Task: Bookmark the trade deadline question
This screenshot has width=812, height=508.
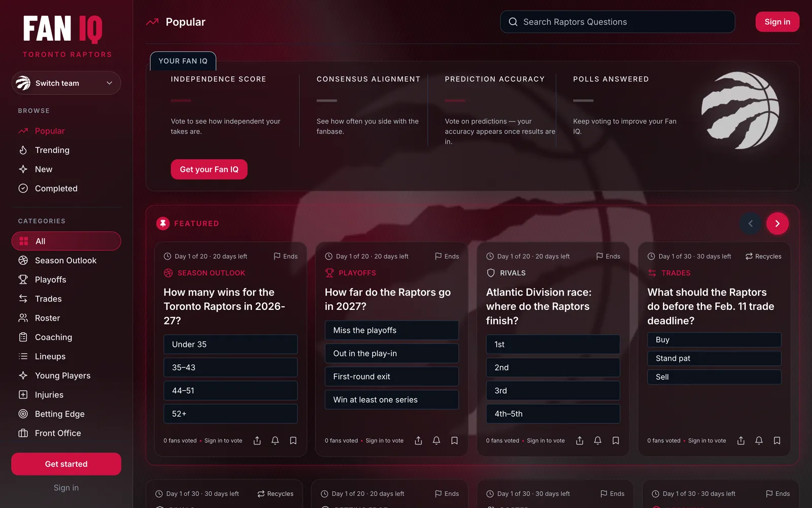Action: pyautogui.click(x=777, y=440)
